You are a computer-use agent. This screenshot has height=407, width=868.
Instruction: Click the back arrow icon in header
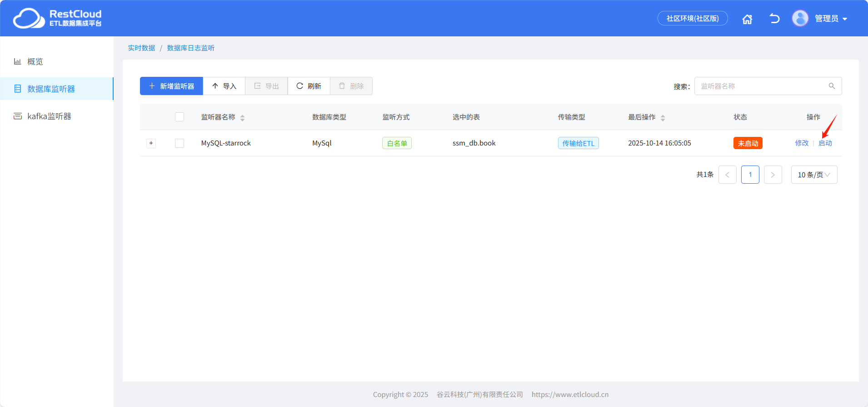pyautogui.click(x=774, y=19)
